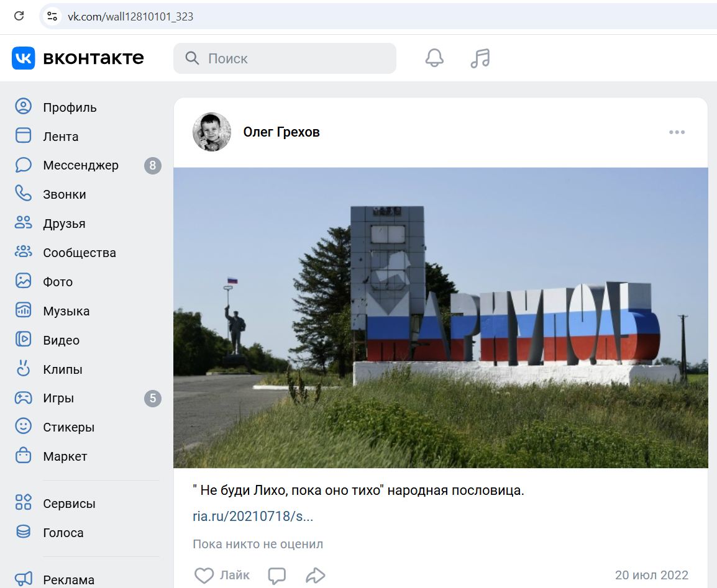
Task: Open the music note icon in header
Action: pyautogui.click(x=480, y=58)
